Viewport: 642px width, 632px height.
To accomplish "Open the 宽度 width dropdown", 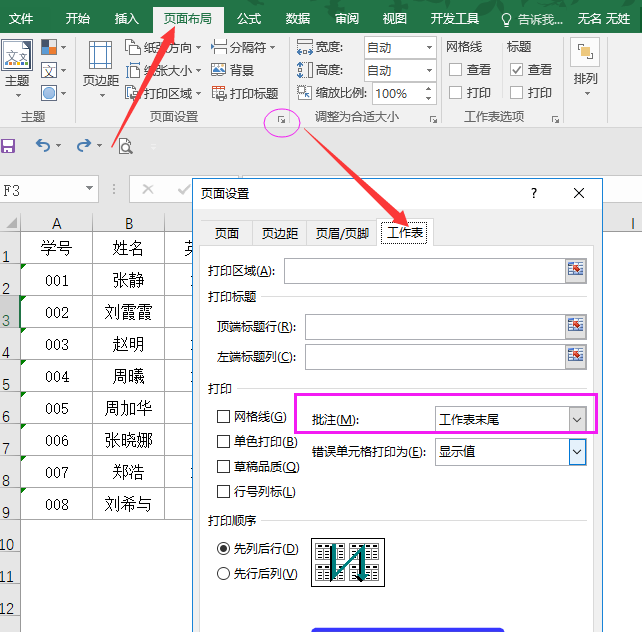I will click(x=429, y=47).
